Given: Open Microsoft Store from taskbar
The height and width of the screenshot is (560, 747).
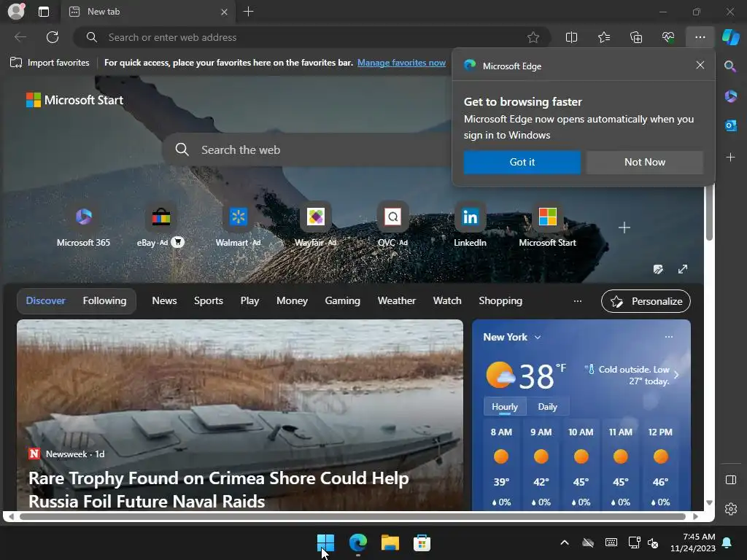Looking at the screenshot, I should click(422, 542).
